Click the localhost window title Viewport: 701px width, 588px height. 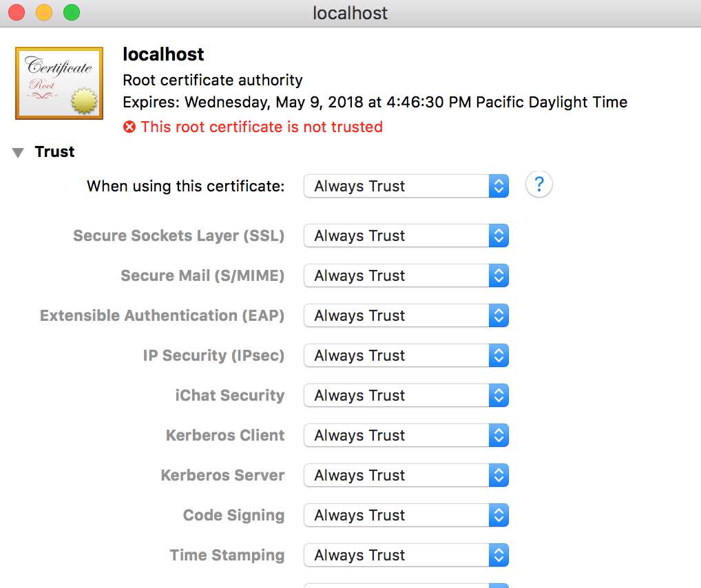[x=350, y=12]
